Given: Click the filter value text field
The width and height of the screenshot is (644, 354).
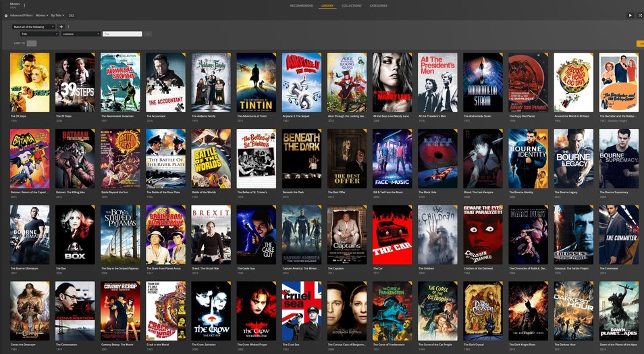Looking at the screenshot, I should pos(122,34).
